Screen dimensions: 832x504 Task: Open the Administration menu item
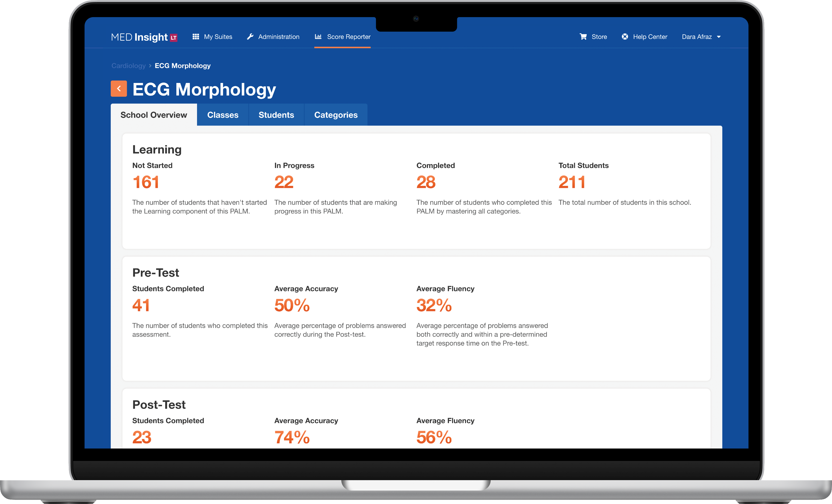[x=279, y=37]
